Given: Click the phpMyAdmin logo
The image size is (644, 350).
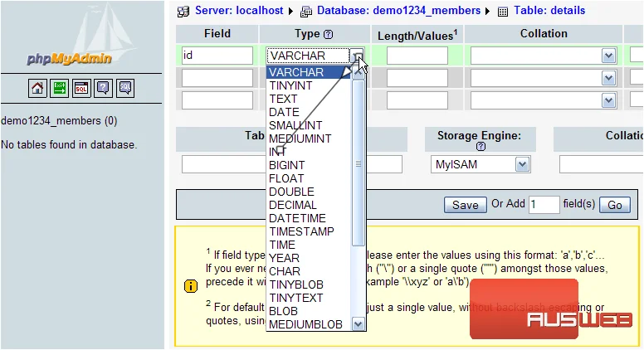Looking at the screenshot, I should pyautogui.click(x=70, y=58).
